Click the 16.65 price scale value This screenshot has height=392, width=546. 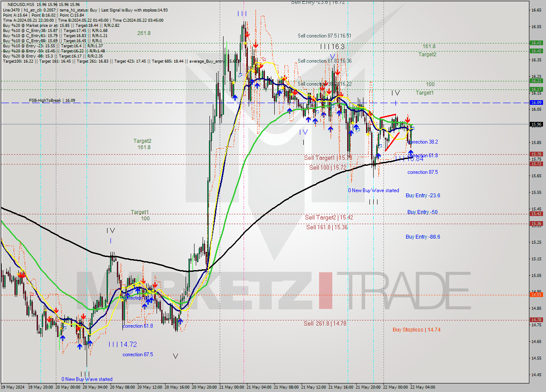[536, 10]
